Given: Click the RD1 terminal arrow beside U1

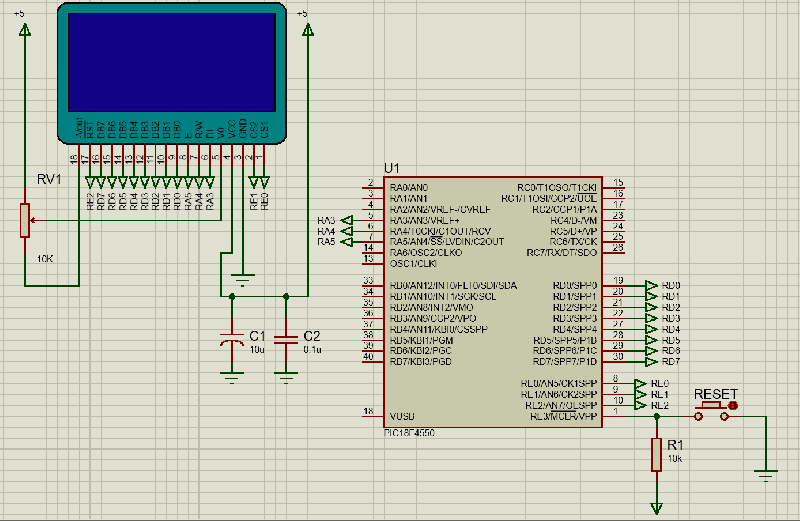Looking at the screenshot, I should coord(652,296).
